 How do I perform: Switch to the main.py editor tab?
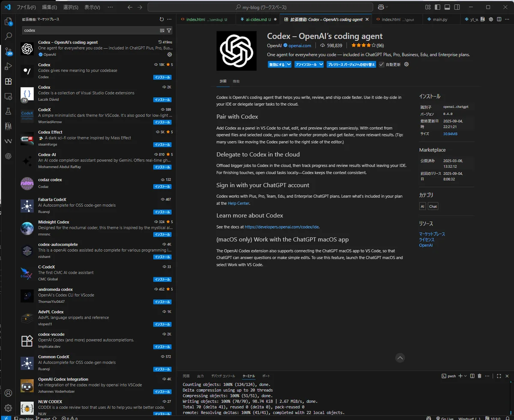[x=440, y=19]
